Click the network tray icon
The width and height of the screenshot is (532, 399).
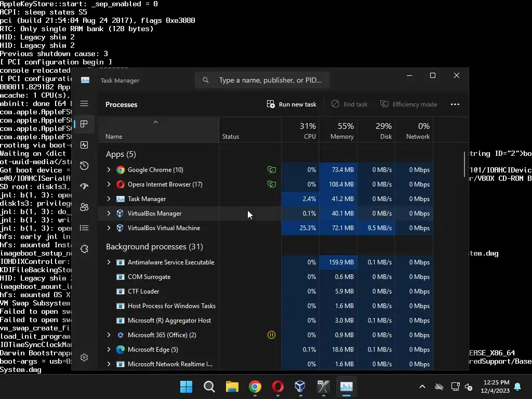pyautogui.click(x=455, y=387)
